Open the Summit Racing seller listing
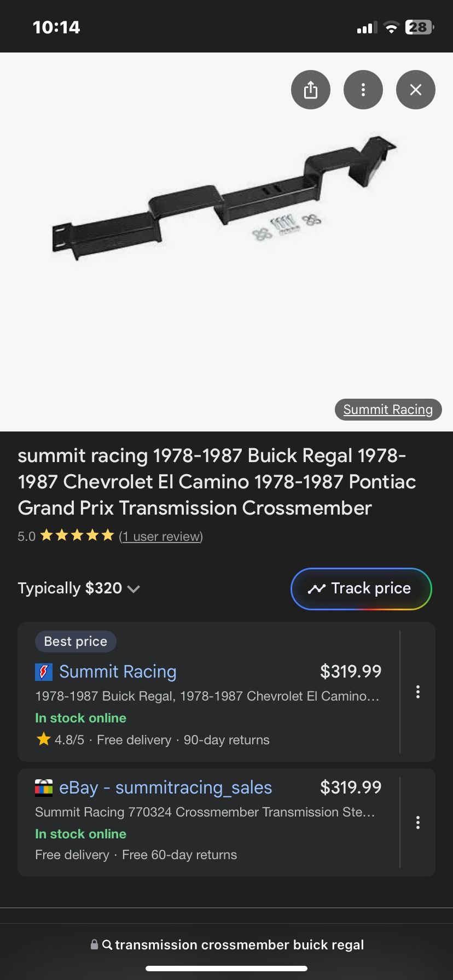This screenshot has height=980, width=453. [x=118, y=672]
